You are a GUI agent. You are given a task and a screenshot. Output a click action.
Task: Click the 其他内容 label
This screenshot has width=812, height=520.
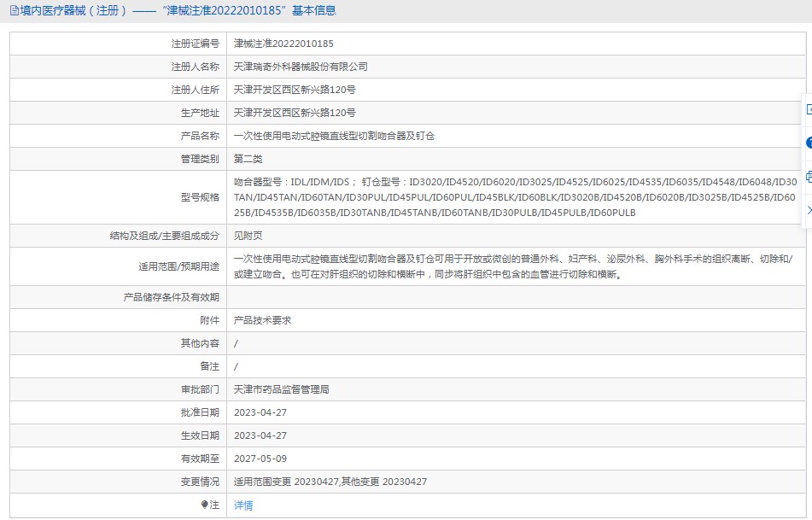[x=200, y=343]
